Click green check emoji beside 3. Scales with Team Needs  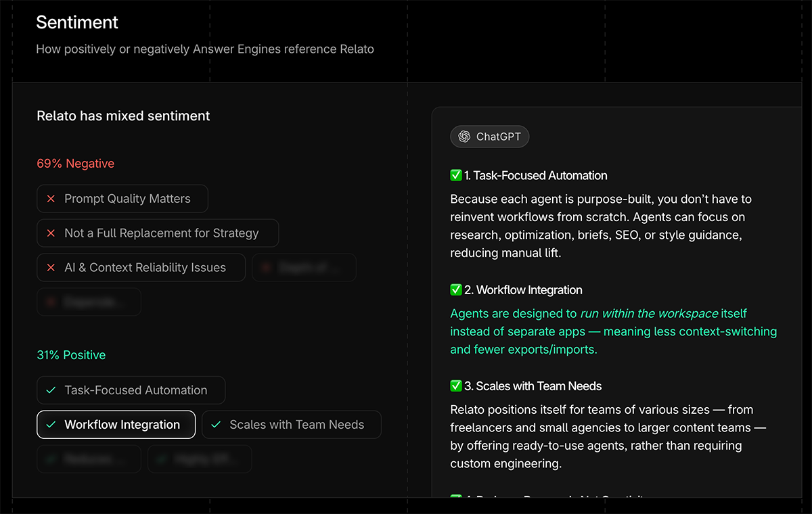click(456, 386)
